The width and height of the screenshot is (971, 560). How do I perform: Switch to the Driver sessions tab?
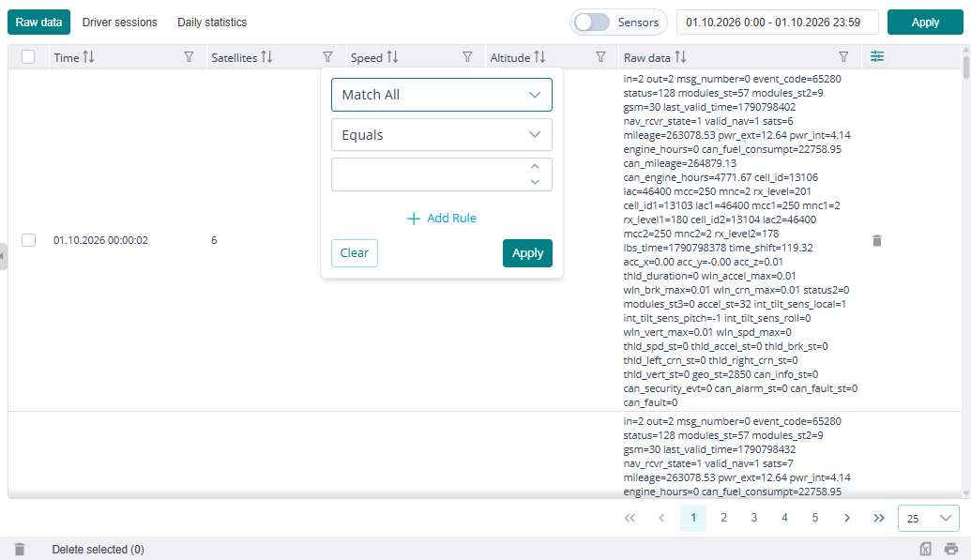pos(119,23)
